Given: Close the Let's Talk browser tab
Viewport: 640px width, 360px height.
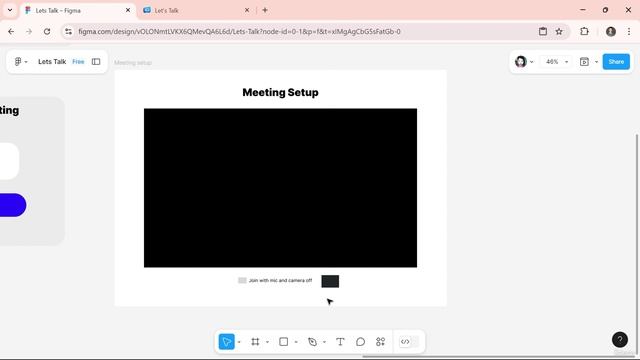Looking at the screenshot, I should pos(247,10).
